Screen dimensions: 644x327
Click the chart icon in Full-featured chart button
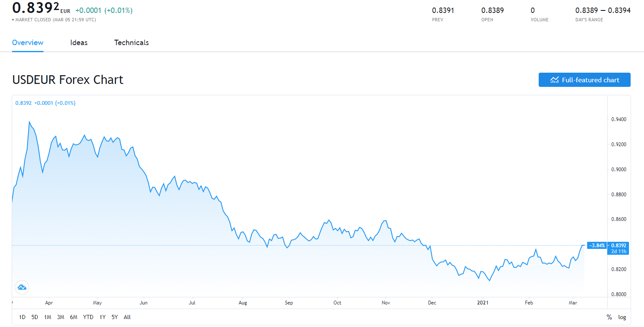point(555,80)
